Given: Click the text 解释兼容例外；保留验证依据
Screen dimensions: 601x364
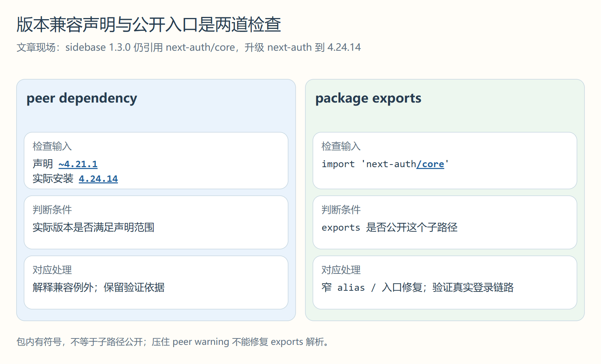Looking at the screenshot, I should (x=99, y=287).
